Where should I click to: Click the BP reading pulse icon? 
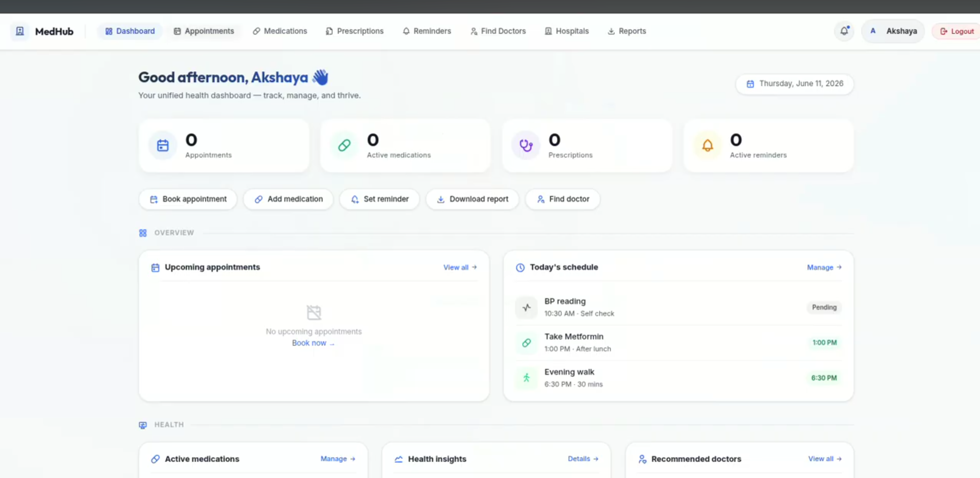pos(526,307)
